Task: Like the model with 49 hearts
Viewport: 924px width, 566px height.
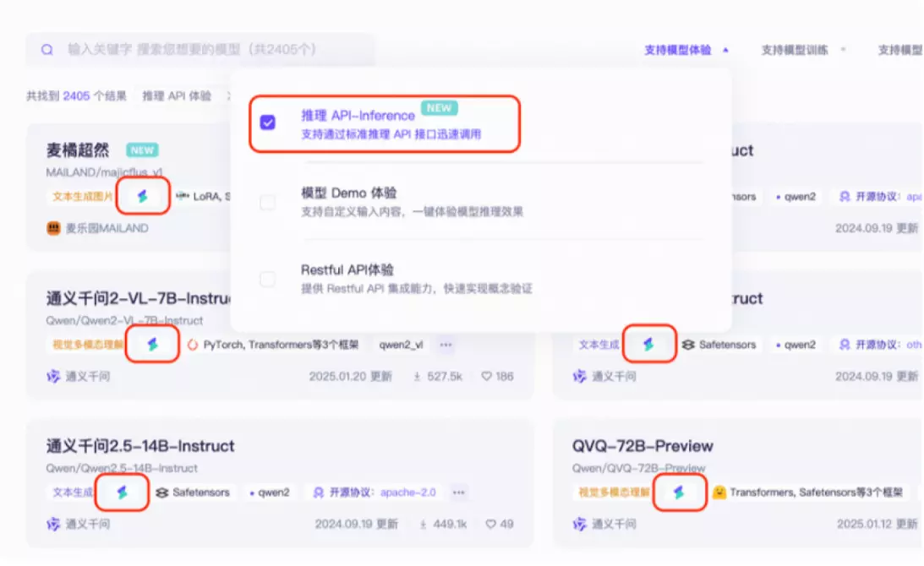Action: [x=490, y=524]
